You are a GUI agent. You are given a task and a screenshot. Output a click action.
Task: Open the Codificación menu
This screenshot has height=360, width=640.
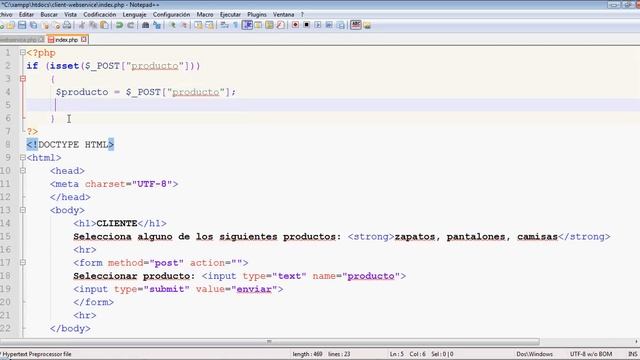coord(100,14)
